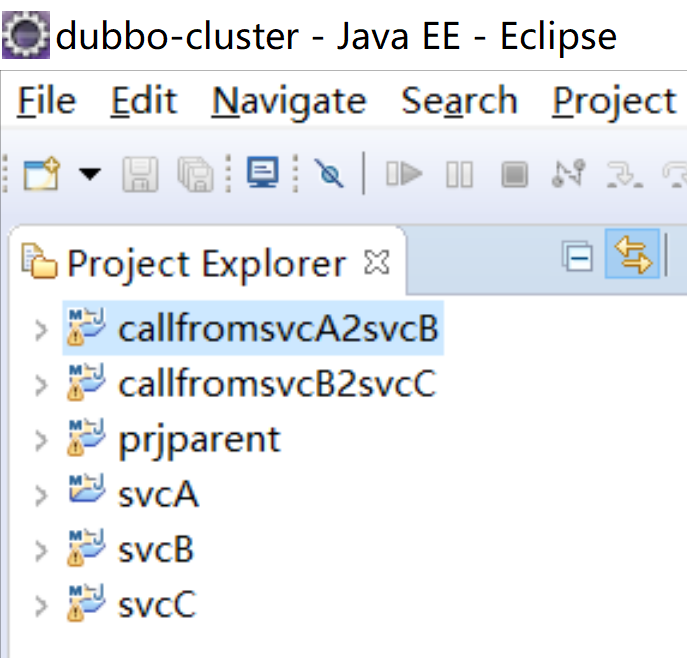Image resolution: width=687 pixels, height=658 pixels.
Task: Select the svcA project
Action: [x=157, y=495]
